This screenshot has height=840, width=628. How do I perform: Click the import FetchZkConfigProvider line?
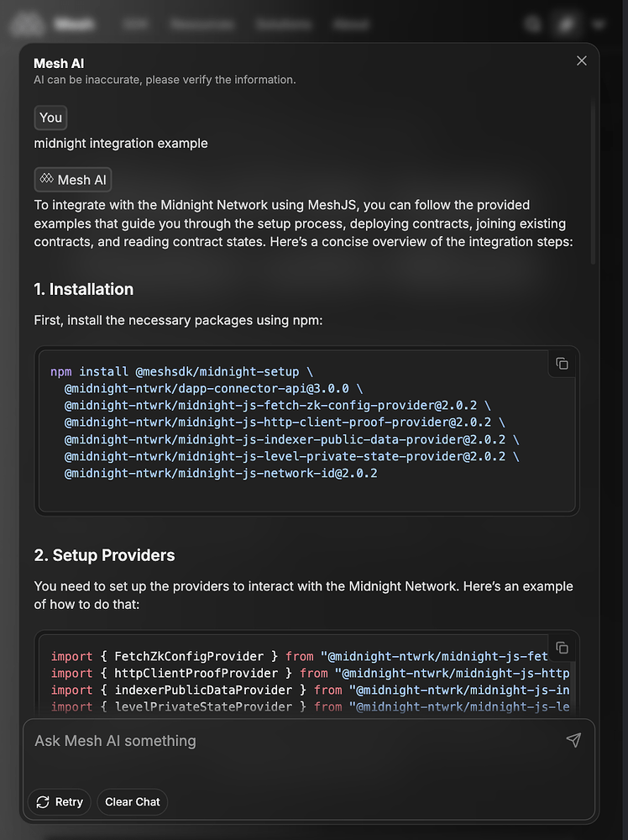299,656
